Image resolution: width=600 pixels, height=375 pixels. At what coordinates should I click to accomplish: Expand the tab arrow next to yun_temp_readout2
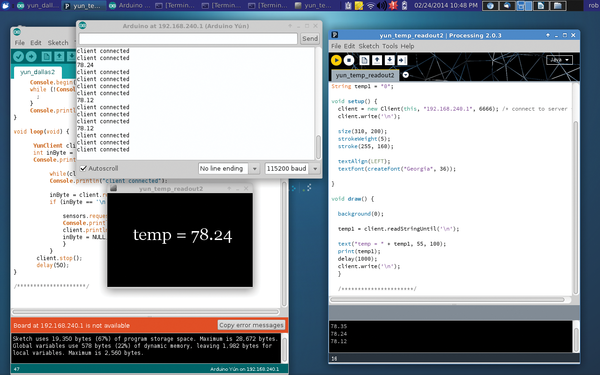tap(405, 75)
